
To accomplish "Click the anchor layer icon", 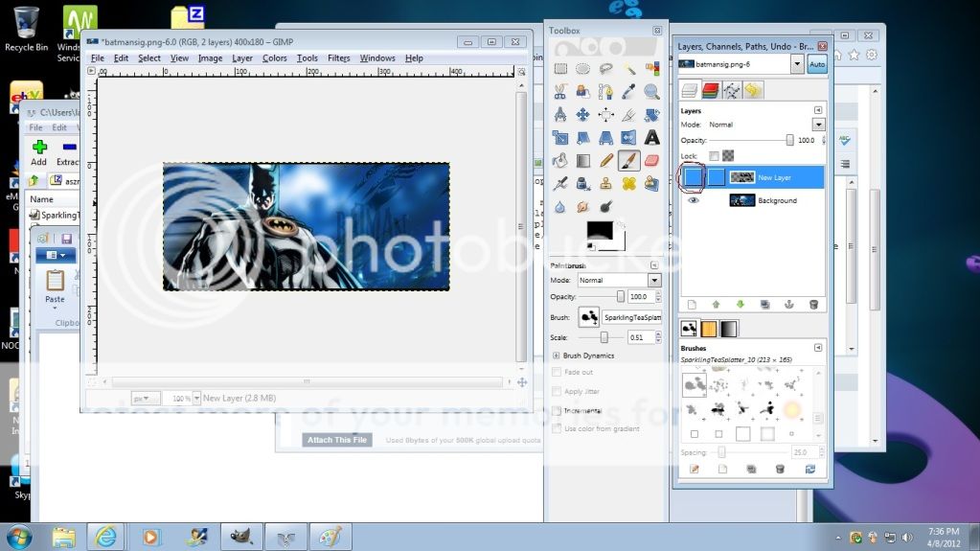I will (x=788, y=305).
